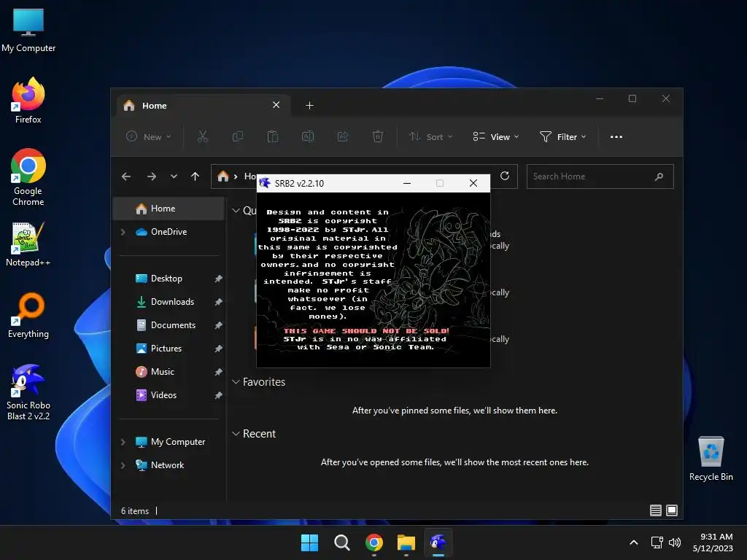Click the Delete trash icon in toolbar
Image resolution: width=747 pixels, height=560 pixels.
(377, 136)
